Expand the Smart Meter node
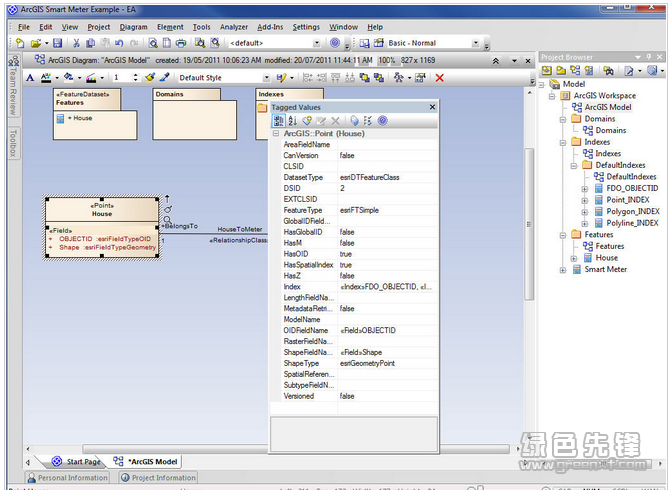The image size is (668, 490). (563, 270)
